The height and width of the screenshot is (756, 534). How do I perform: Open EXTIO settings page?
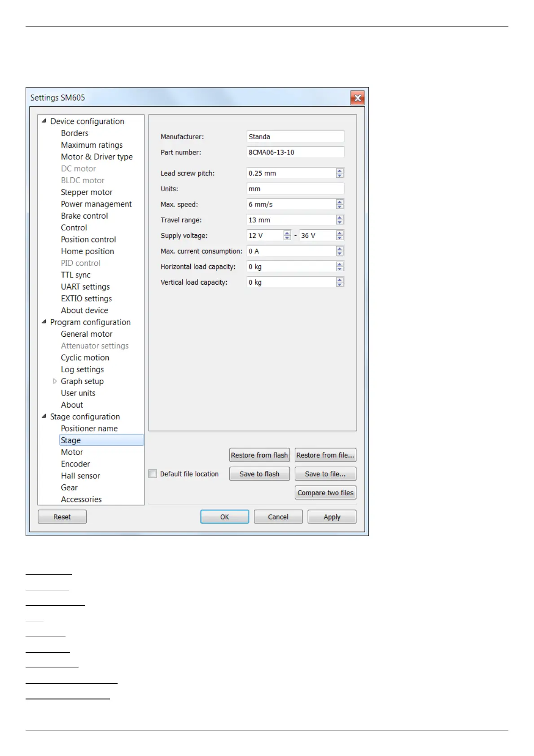click(x=86, y=299)
